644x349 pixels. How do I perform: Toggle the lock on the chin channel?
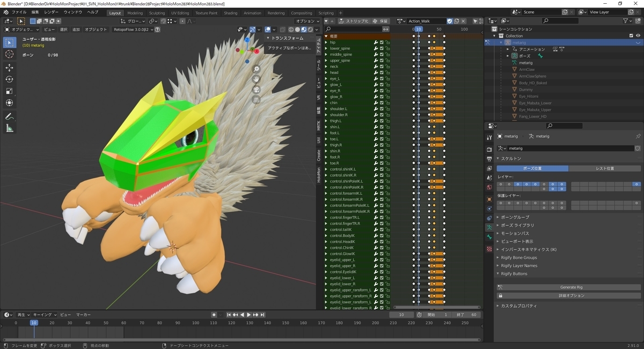tap(387, 103)
